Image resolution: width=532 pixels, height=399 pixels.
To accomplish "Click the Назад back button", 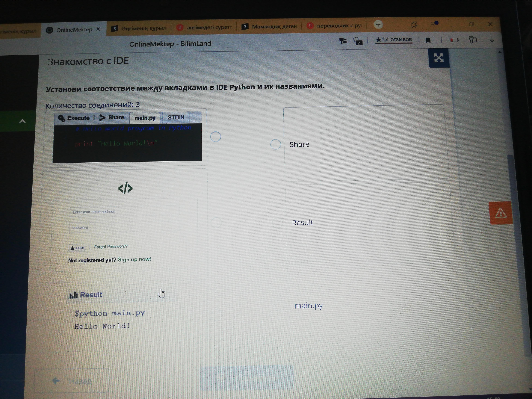I will click(72, 381).
